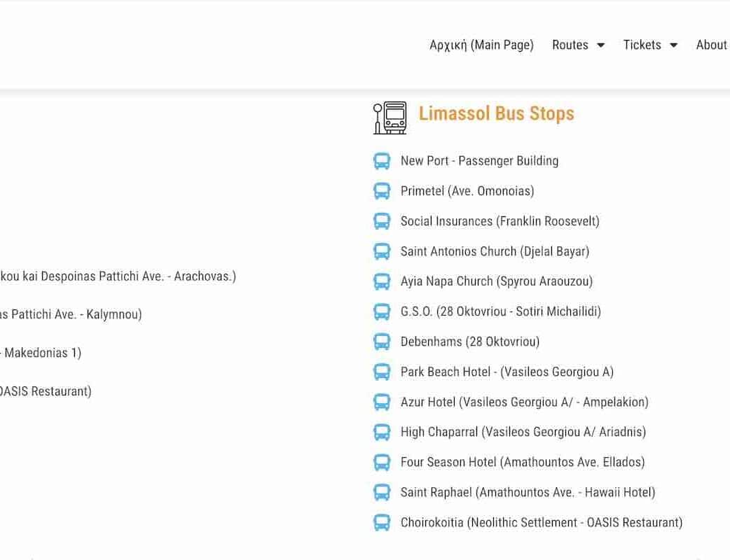This screenshot has width=730, height=560.
Task: Select the bus icon for Social Insurances
Action: click(382, 221)
